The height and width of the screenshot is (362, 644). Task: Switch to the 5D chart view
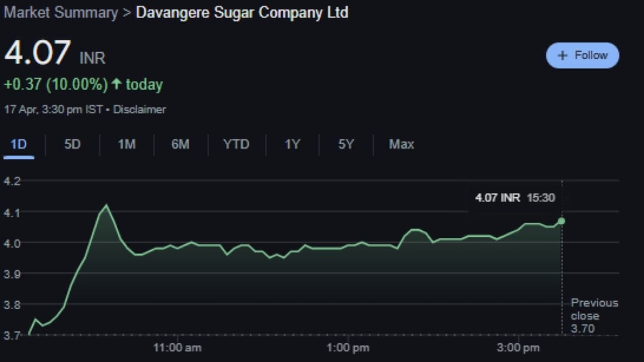[x=72, y=144]
